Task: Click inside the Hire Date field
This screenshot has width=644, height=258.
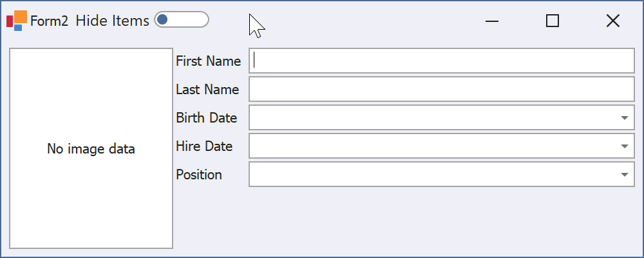Action: pos(433,146)
